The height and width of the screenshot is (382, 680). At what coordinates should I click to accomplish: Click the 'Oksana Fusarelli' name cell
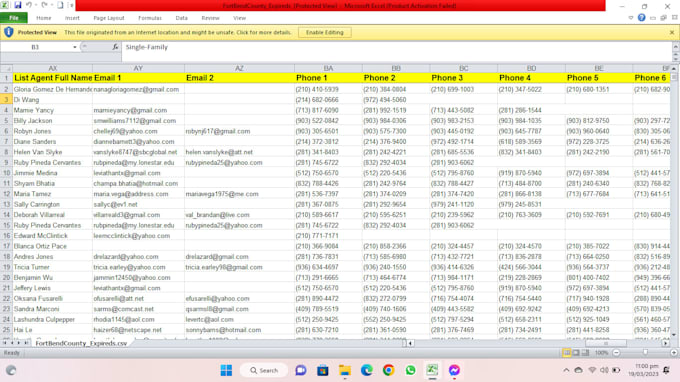(x=52, y=298)
